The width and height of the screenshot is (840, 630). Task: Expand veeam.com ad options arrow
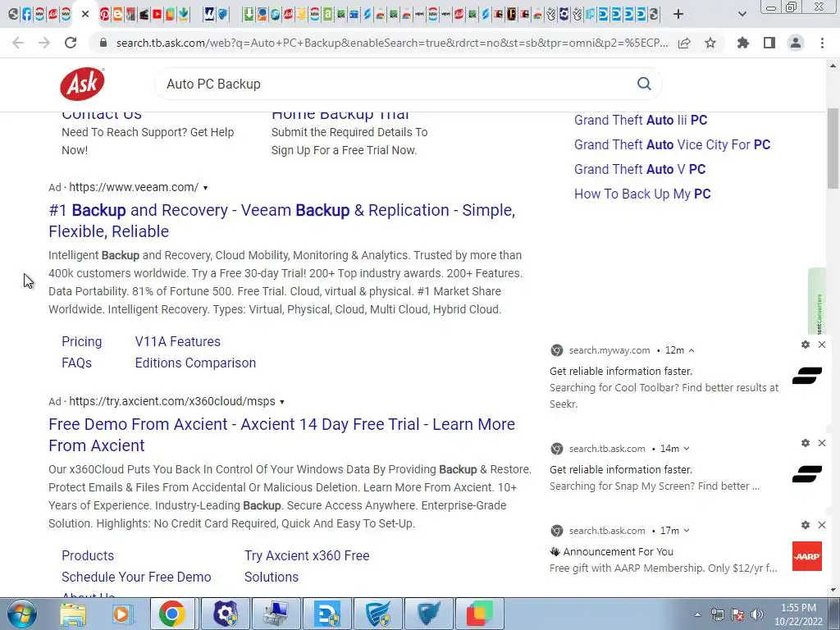coord(205,188)
